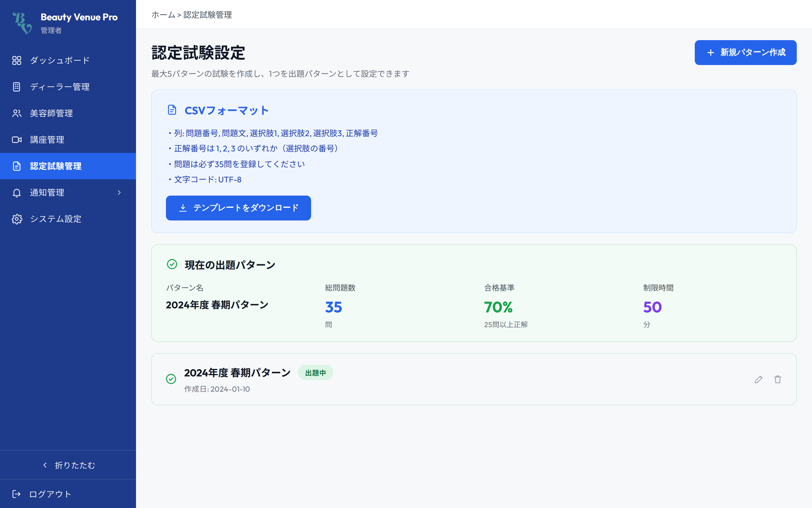Click 認定試験管理 breadcrumb text
The height and width of the screenshot is (508, 812).
[x=207, y=15]
